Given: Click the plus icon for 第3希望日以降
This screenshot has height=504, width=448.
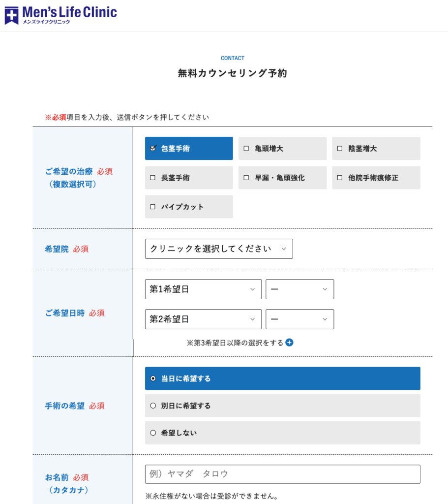Looking at the screenshot, I should tap(289, 343).
